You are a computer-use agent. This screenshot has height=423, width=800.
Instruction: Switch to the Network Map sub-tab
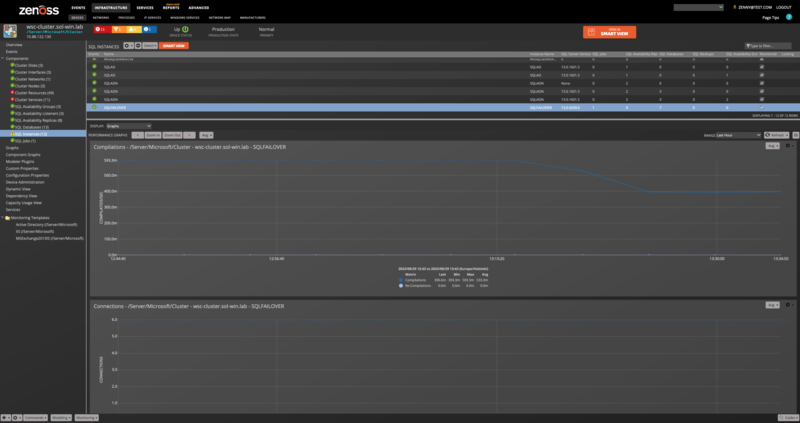click(x=219, y=17)
